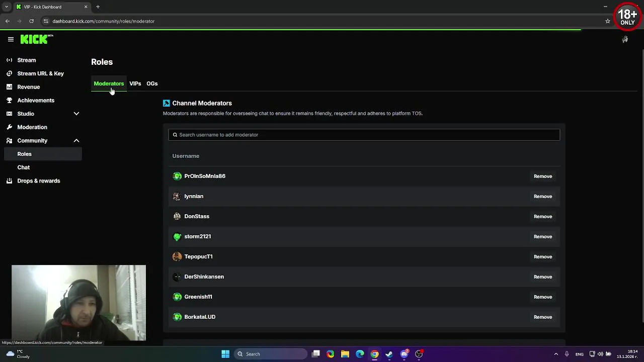
Task: Remove moderator PrOInSoMnIa86
Action: click(x=543, y=176)
